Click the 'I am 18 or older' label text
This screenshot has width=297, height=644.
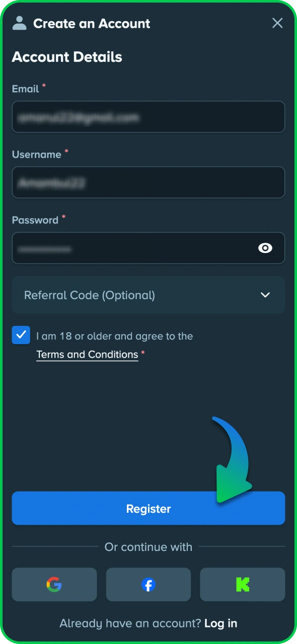[115, 336]
